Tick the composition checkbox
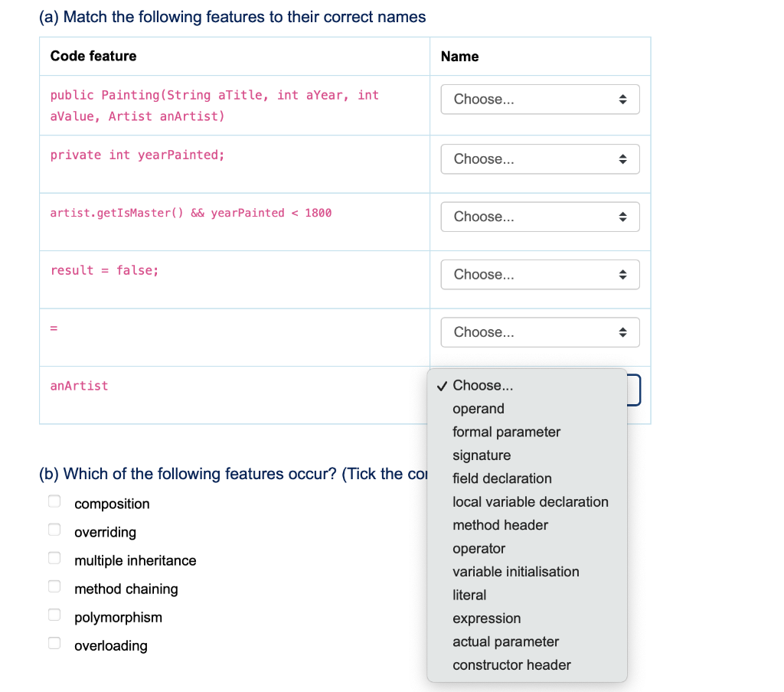Viewport: 784px width, 692px height. [x=54, y=501]
